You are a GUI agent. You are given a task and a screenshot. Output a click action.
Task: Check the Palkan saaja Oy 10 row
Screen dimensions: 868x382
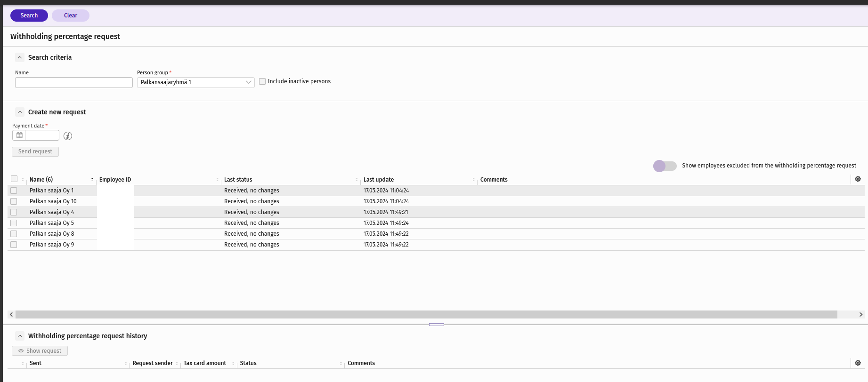point(14,201)
